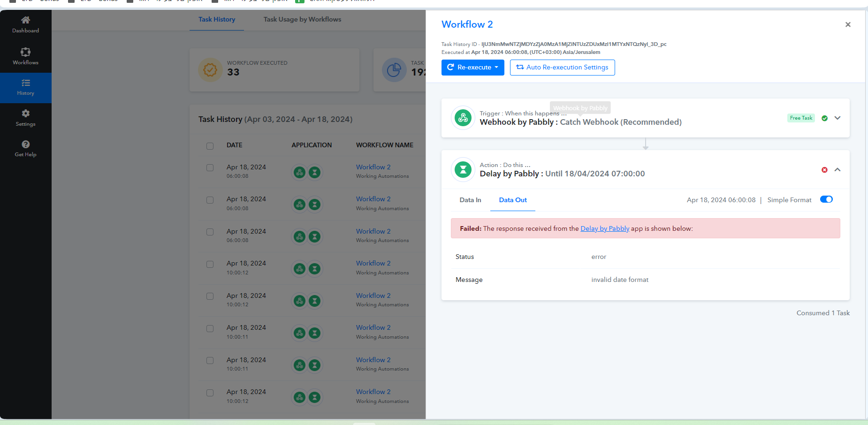Click the Free Task badge
This screenshot has height=425, width=868.
(801, 118)
